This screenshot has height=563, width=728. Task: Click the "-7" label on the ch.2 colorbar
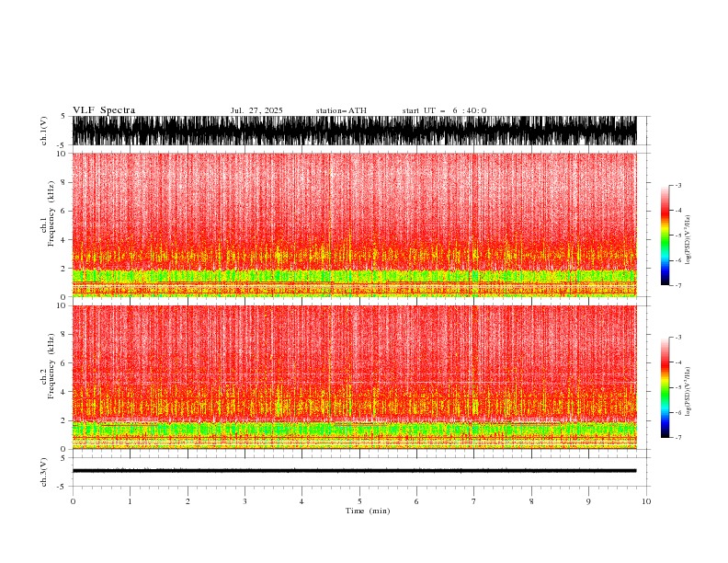click(677, 438)
